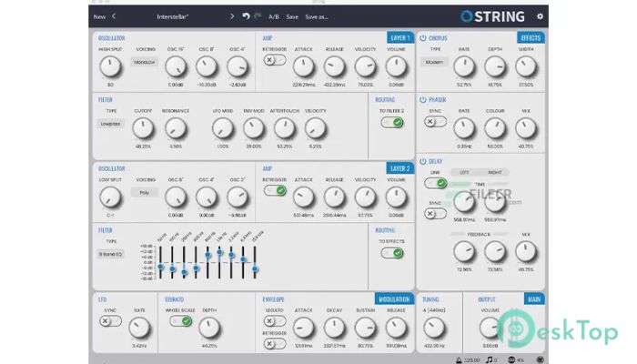
Task: Open the Interstellar preset name selector
Action: [x=173, y=16]
